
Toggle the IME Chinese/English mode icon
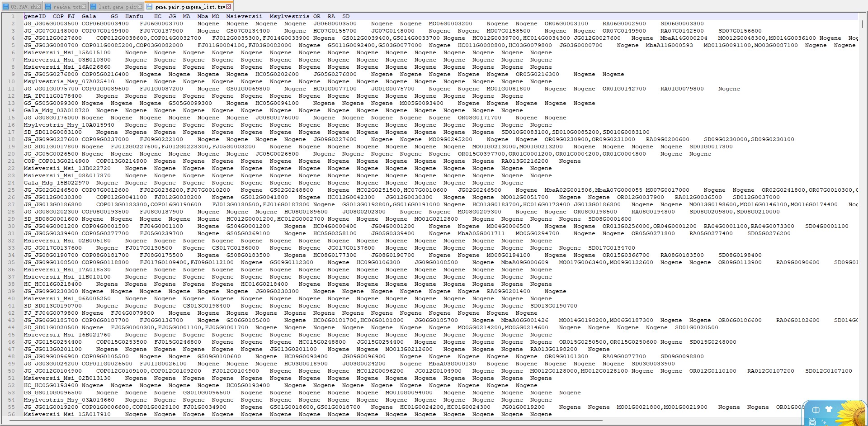816,410
